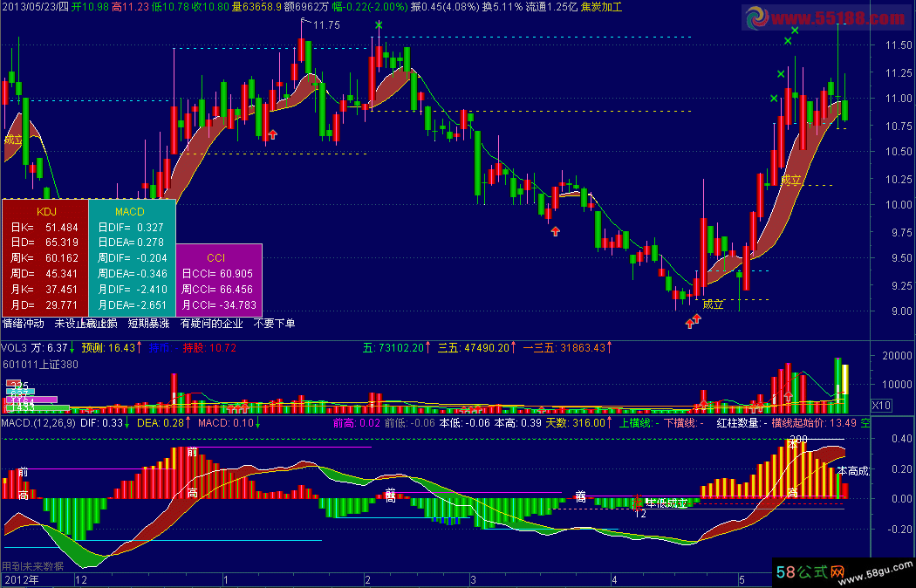
Task: Select the 11.75 high price label
Action: (326, 25)
